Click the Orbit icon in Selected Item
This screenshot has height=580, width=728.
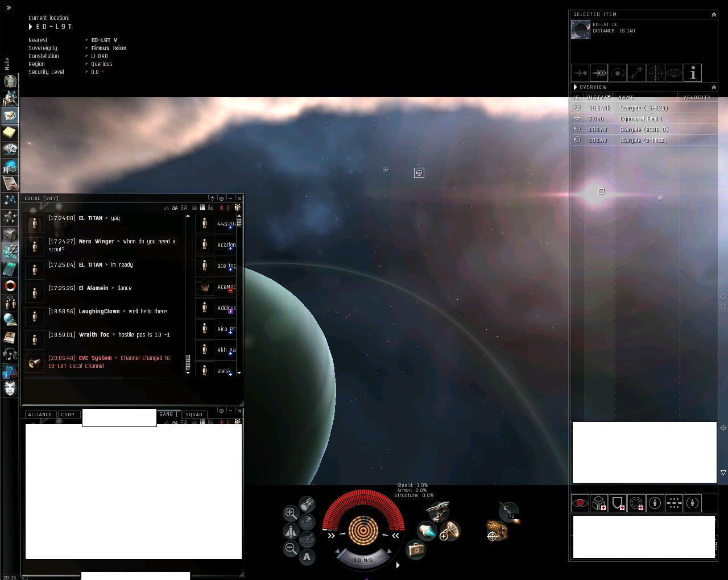618,73
